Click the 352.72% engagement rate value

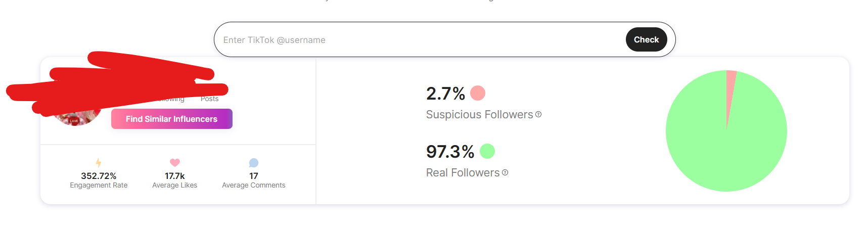99,176
